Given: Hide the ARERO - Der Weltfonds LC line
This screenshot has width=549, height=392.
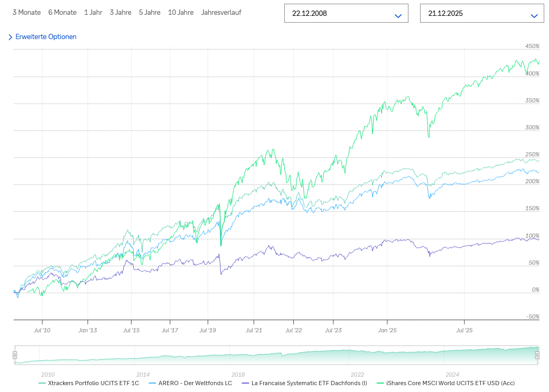Looking at the screenshot, I should point(194,383).
